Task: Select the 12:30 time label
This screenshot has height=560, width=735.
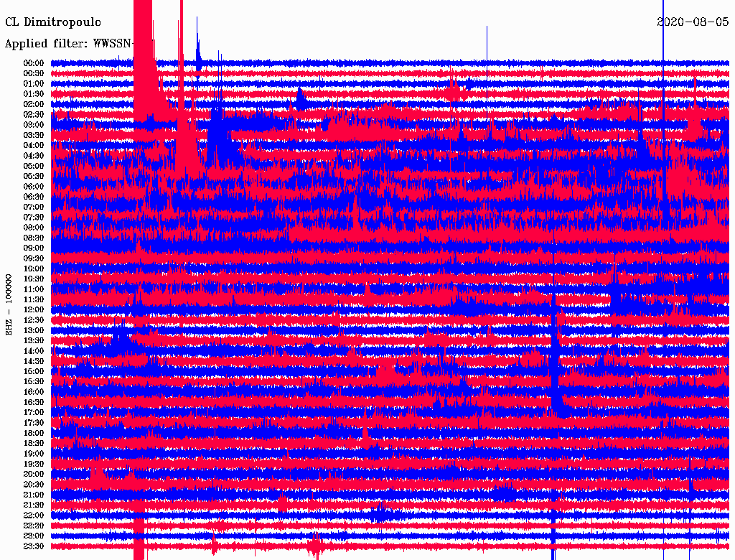Action: click(x=34, y=320)
